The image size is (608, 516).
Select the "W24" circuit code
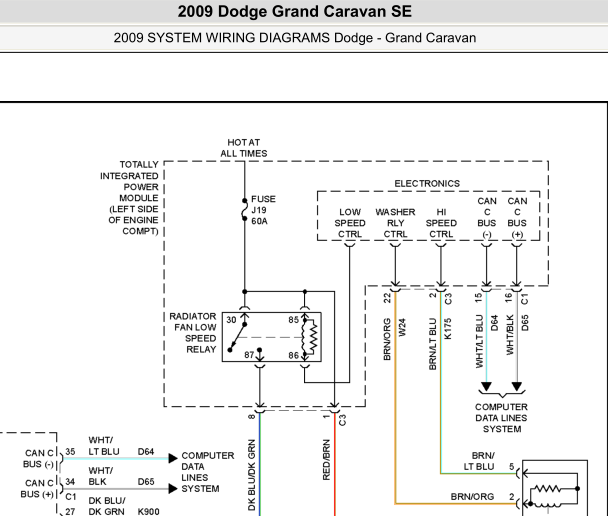pos(402,327)
